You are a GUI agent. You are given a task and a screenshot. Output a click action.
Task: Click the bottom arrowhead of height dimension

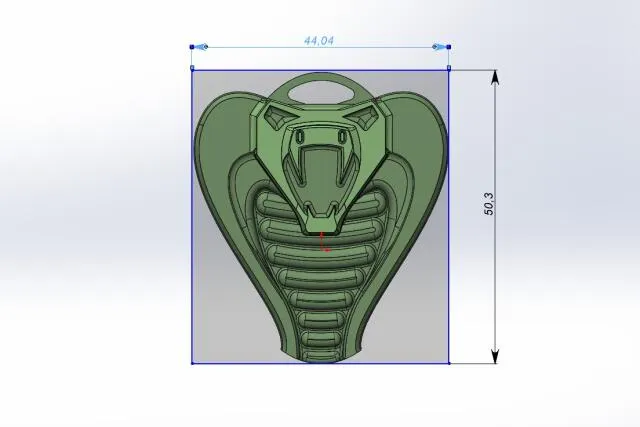[495, 356]
